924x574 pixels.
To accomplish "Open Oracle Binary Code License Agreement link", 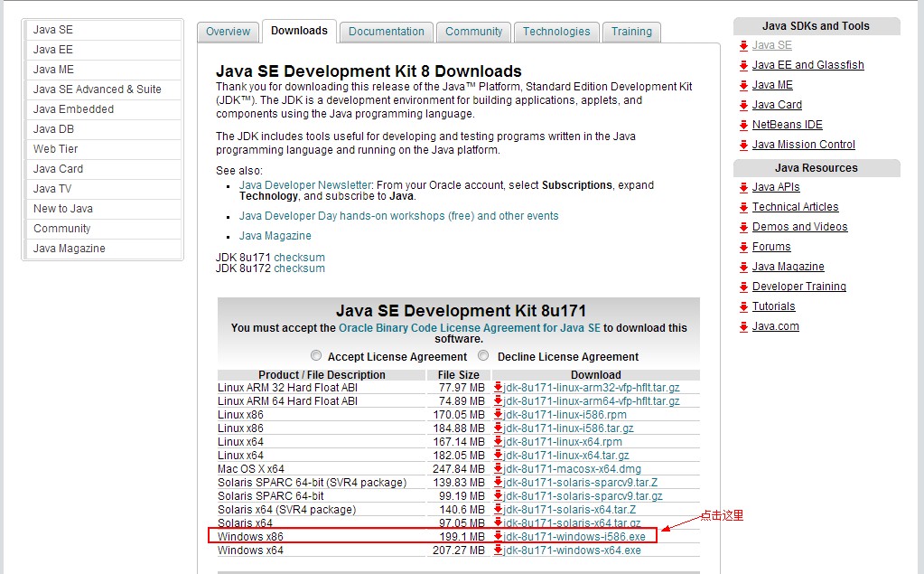I will [x=470, y=328].
